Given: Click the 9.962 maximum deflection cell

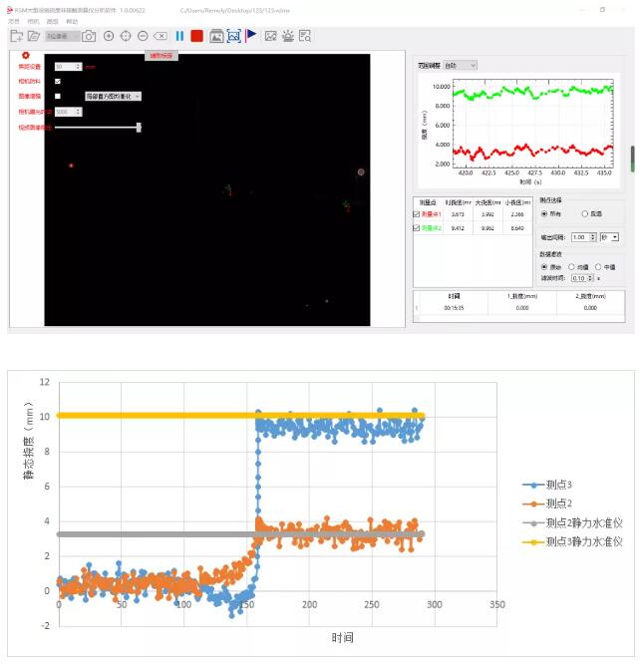Looking at the screenshot, I should [x=487, y=228].
